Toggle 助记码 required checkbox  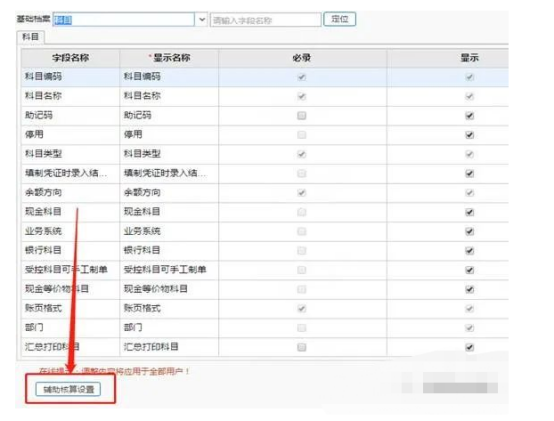301,115
